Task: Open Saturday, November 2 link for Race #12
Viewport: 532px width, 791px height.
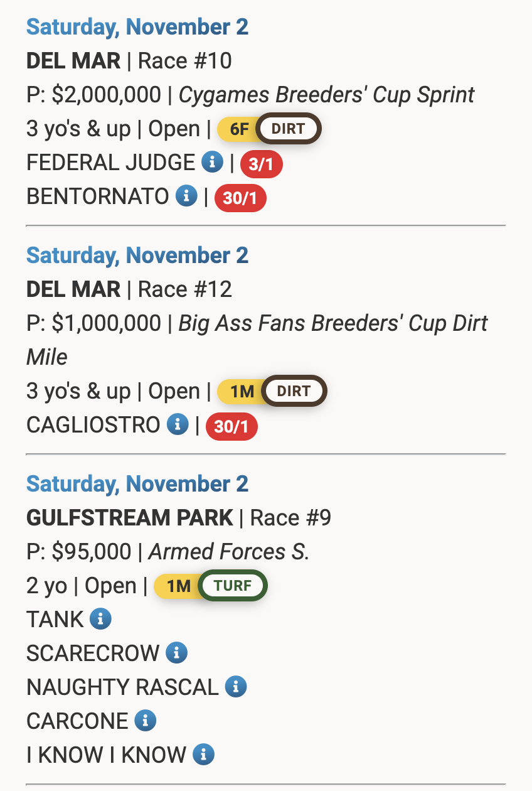Action: (x=137, y=256)
